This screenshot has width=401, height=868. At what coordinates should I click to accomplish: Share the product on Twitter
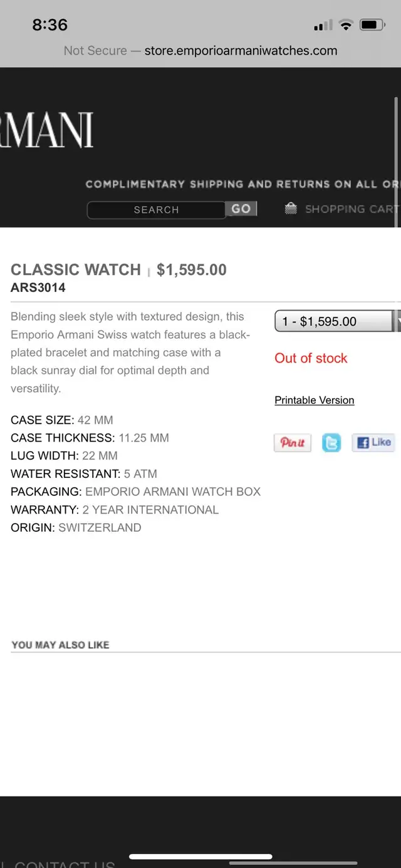pyautogui.click(x=331, y=442)
